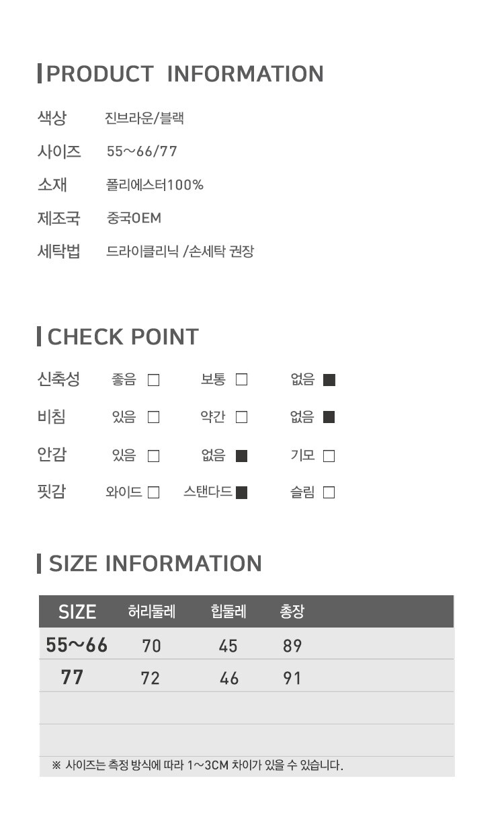Click the PRODUCT INFORMATION heading
Image resolution: width=504 pixels, height=832 pixels.
(x=185, y=74)
